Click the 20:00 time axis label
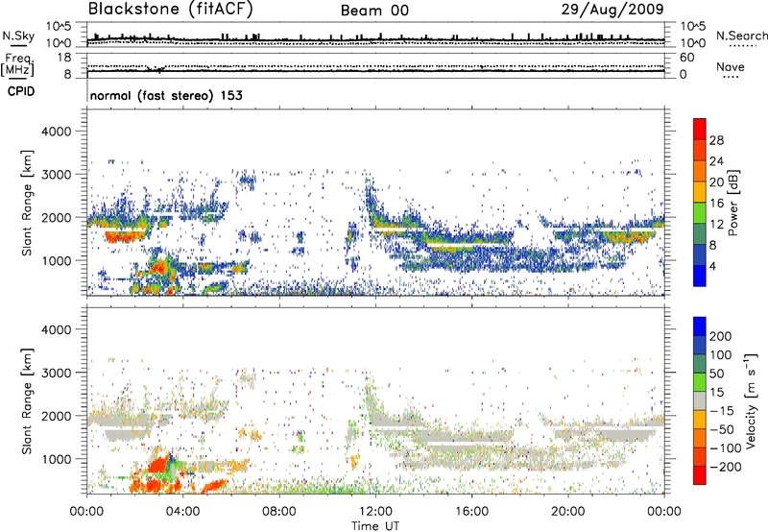Image resolution: width=768 pixels, height=532 pixels. tap(568, 512)
